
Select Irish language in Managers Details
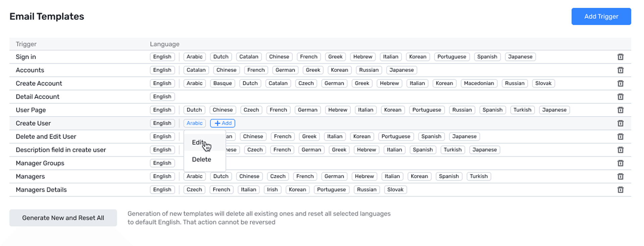(x=272, y=190)
